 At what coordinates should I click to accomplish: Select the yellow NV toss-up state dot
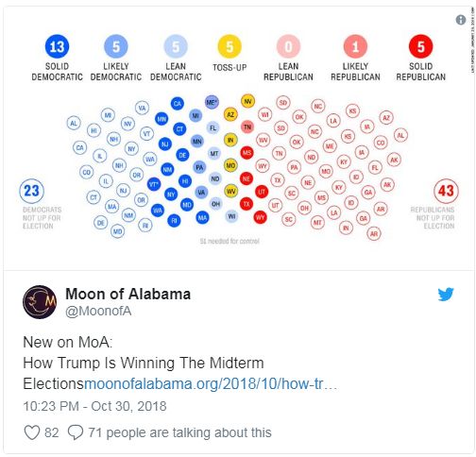pyautogui.click(x=247, y=101)
